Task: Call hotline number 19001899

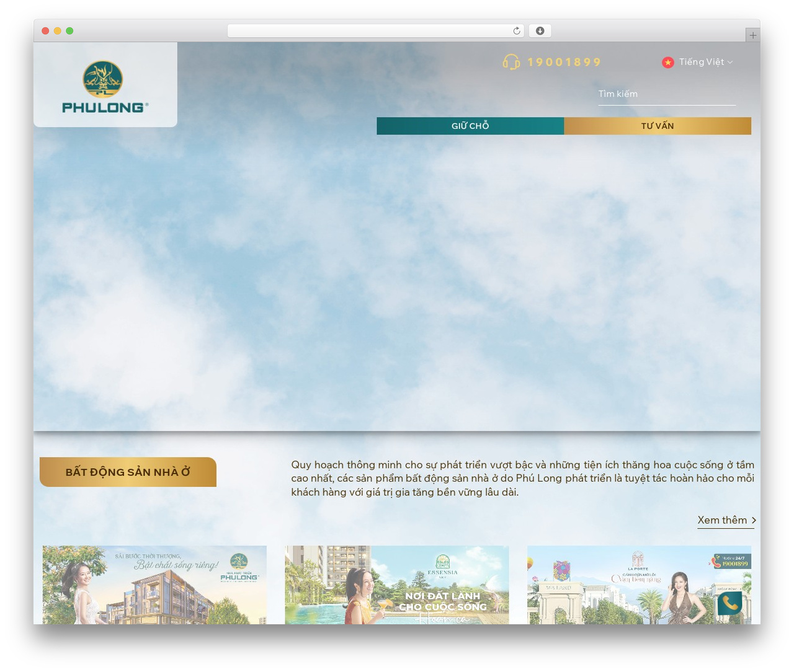Action: coord(564,62)
